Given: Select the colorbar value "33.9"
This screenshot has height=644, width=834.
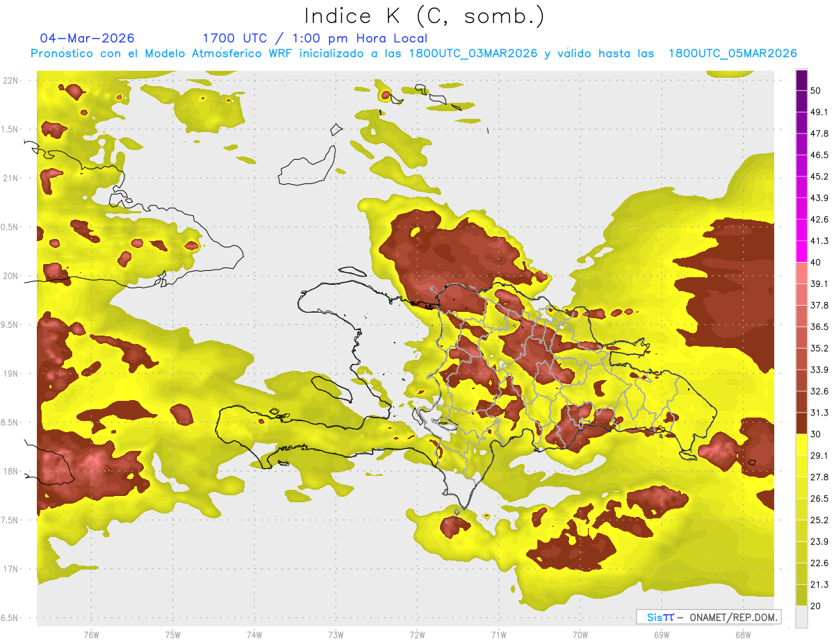Looking at the screenshot, I should [819, 370].
